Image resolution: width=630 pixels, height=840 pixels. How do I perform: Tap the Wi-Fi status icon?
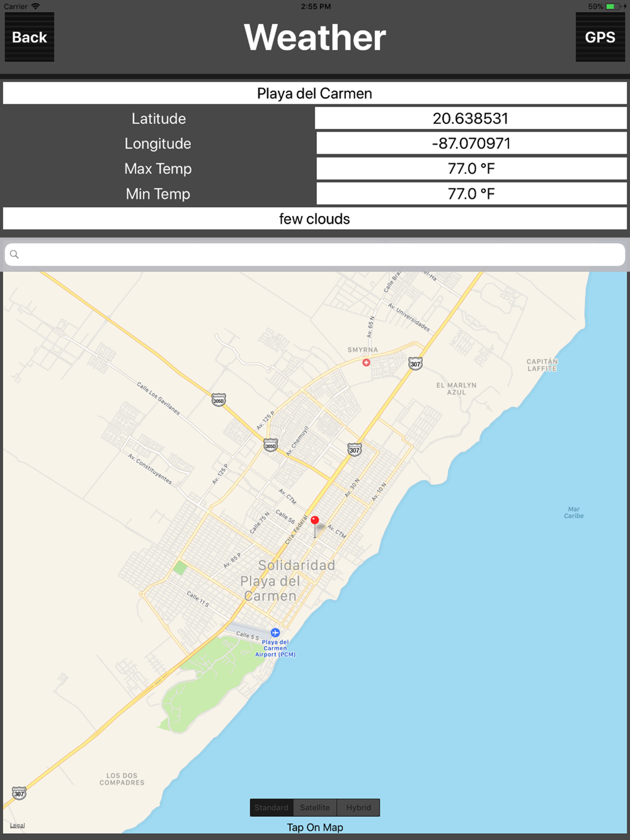point(35,6)
